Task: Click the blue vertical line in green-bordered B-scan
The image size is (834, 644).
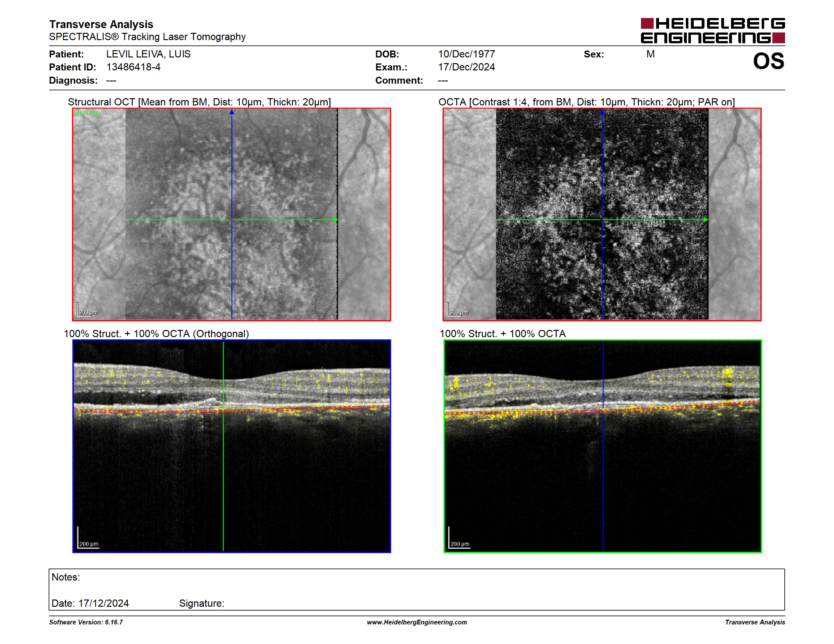Action: (x=603, y=446)
